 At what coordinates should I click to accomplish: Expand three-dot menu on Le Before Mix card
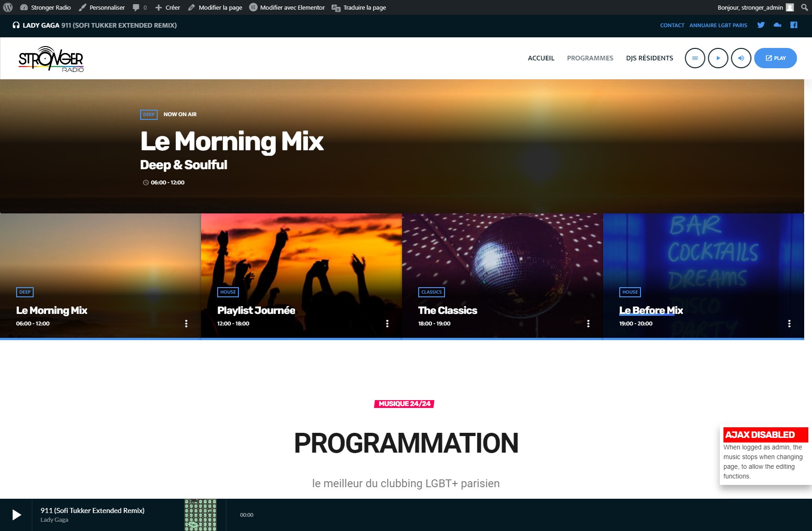pos(789,324)
